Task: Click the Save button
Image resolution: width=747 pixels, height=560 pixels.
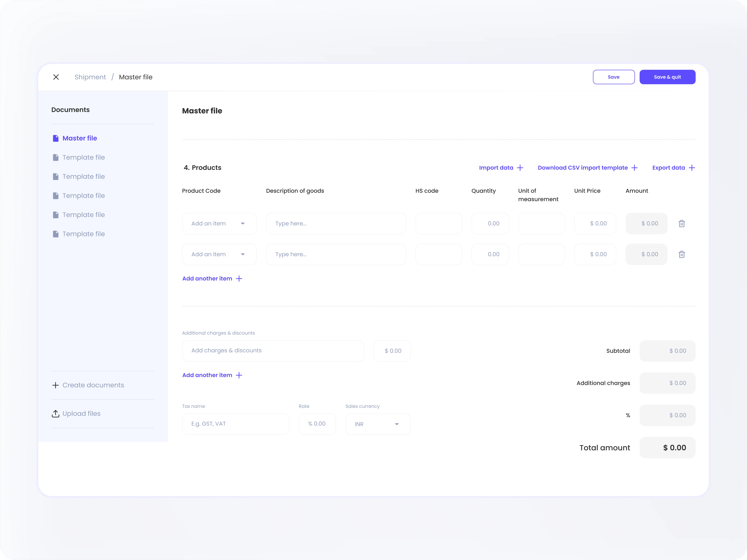Action: coord(614,77)
